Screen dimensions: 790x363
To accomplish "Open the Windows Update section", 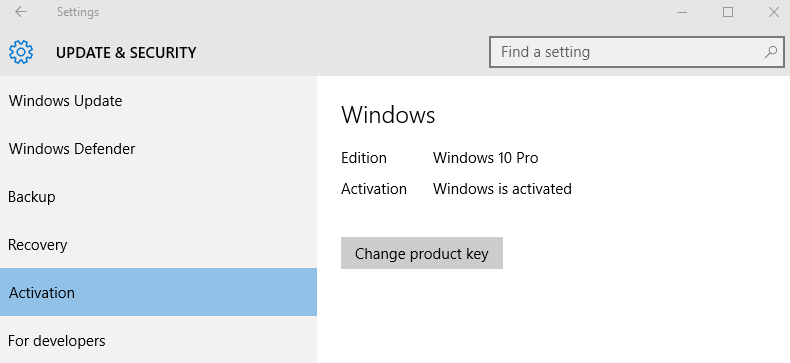I will 158,101.
